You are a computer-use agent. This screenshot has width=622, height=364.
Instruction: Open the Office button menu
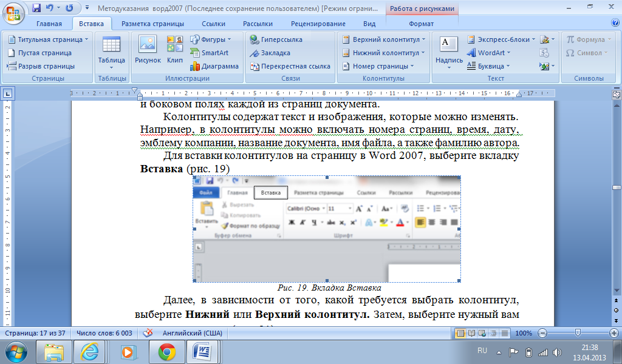[x=13, y=13]
